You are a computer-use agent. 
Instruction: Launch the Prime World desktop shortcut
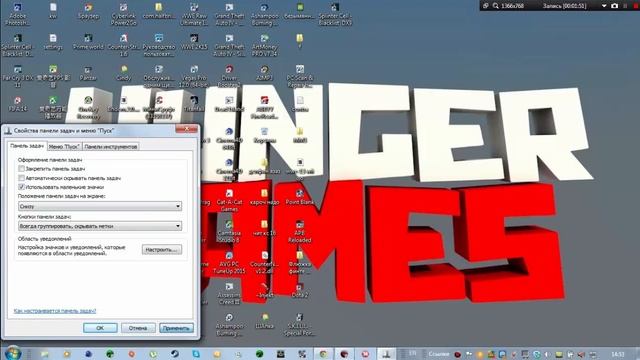pos(88,42)
